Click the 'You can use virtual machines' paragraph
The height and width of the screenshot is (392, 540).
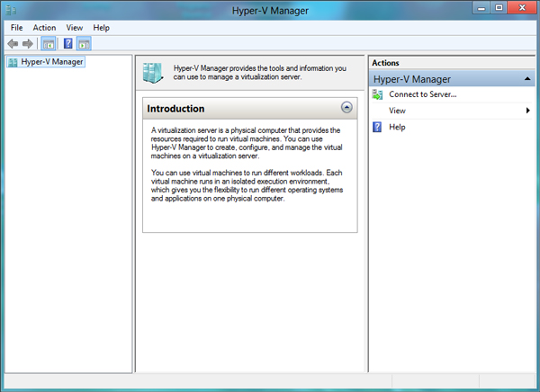247,185
